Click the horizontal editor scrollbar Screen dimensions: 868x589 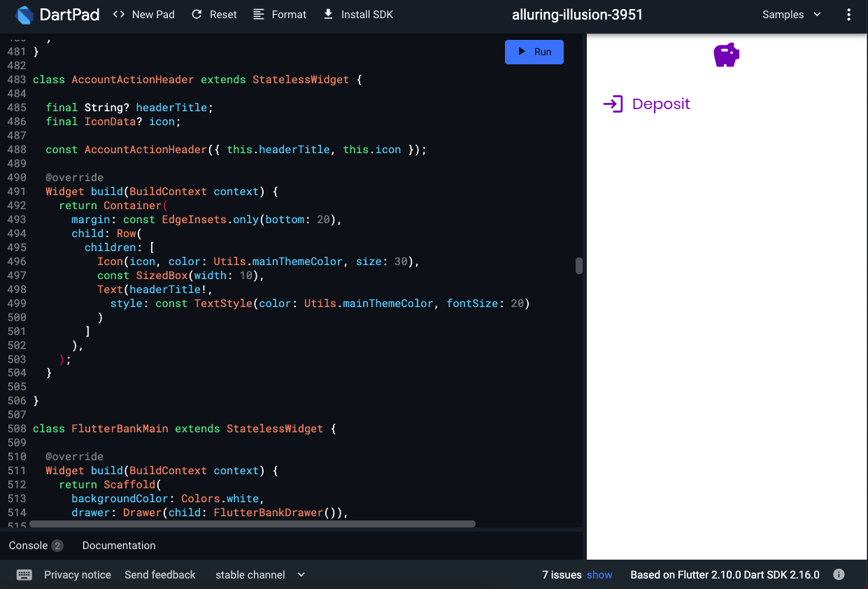point(252,523)
